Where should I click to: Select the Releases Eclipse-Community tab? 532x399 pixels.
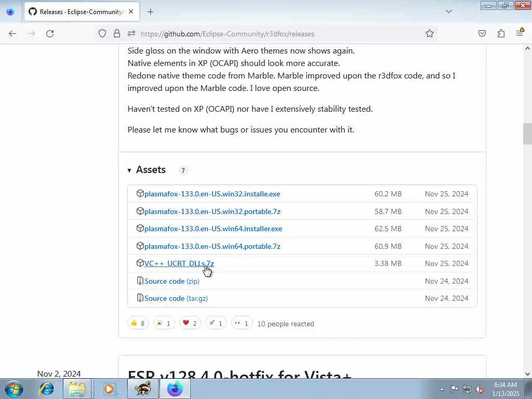[82, 12]
